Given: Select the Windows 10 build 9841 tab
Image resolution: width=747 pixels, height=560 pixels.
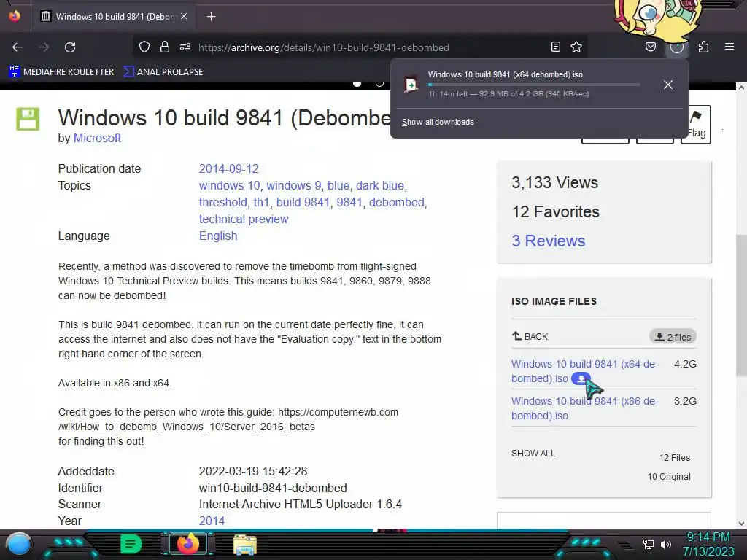Looking at the screenshot, I should [113, 17].
